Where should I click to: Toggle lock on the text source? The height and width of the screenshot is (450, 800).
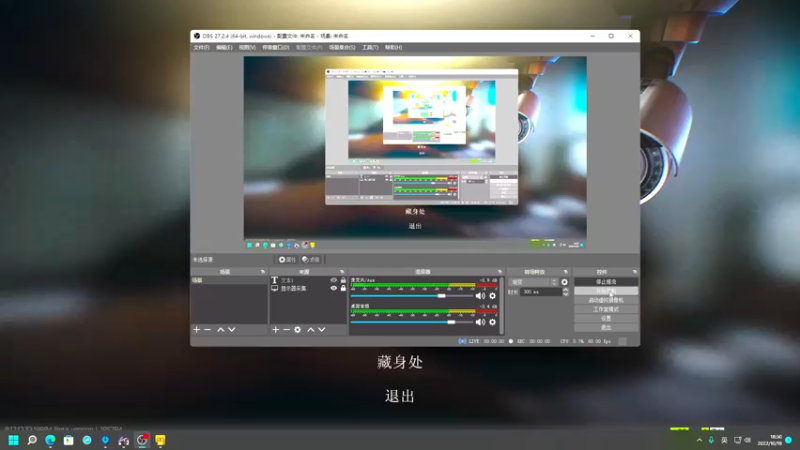point(343,280)
